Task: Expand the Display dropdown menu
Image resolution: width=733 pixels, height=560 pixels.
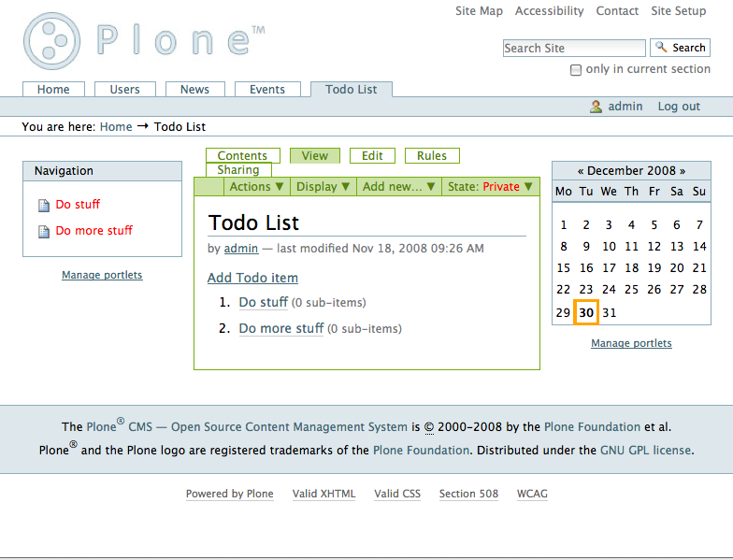Action: point(323,187)
